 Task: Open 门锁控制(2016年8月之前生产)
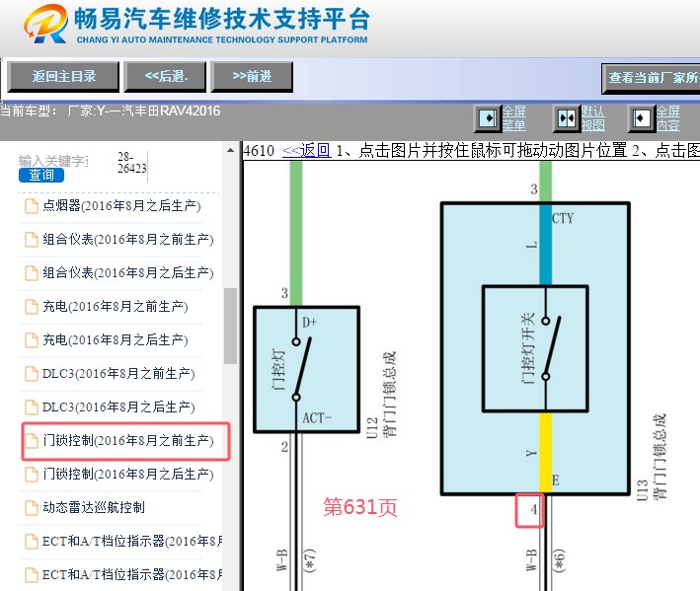coord(127,441)
